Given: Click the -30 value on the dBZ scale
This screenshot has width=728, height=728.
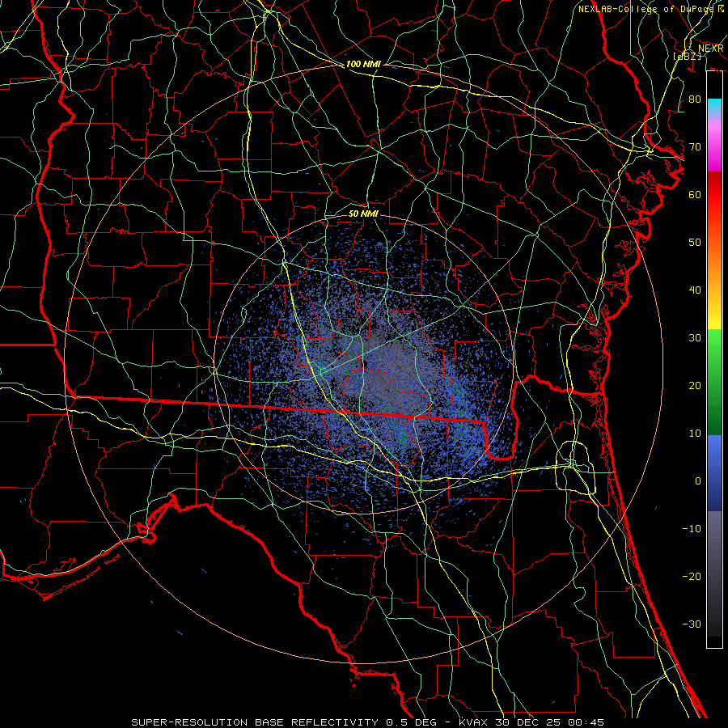Looking at the screenshot, I should 692,624.
